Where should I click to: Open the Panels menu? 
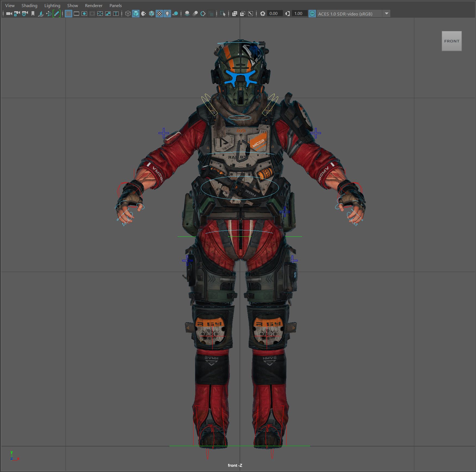(115, 5)
